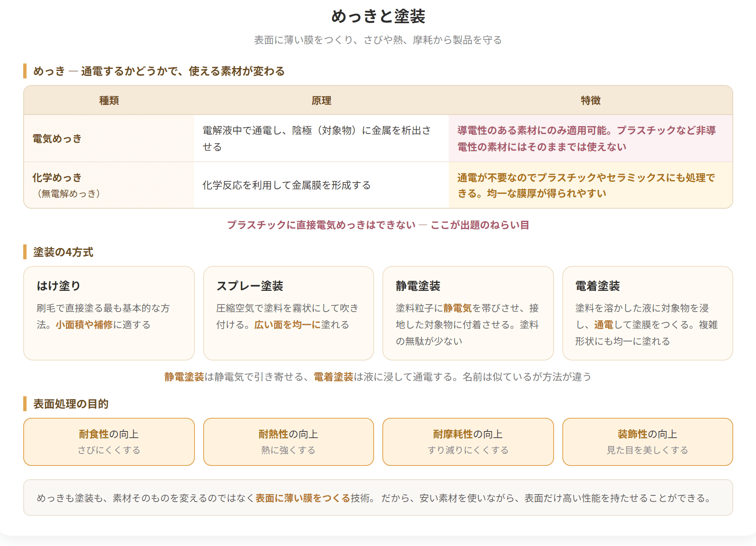Click the highlighted 小面積や補修 phrase
Viewport: 756px width, 546px height.
click(x=84, y=324)
